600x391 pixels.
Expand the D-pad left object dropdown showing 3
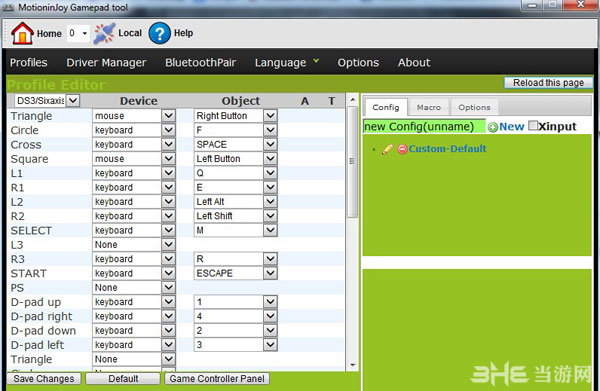pyautogui.click(x=235, y=345)
